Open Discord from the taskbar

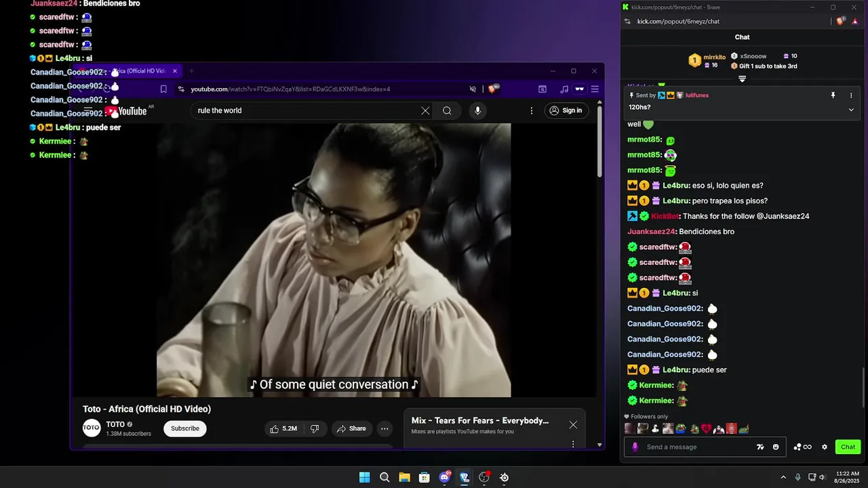(444, 477)
